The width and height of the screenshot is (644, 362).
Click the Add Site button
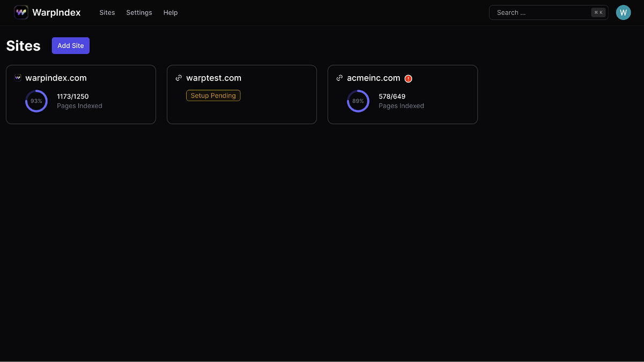(x=70, y=46)
